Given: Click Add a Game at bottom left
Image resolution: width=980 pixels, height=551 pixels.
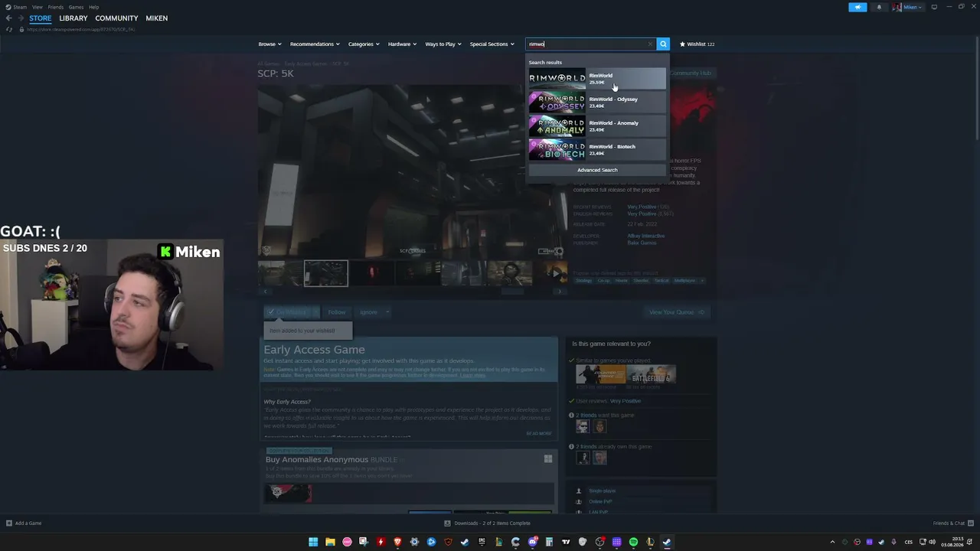Looking at the screenshot, I should 24,523.
